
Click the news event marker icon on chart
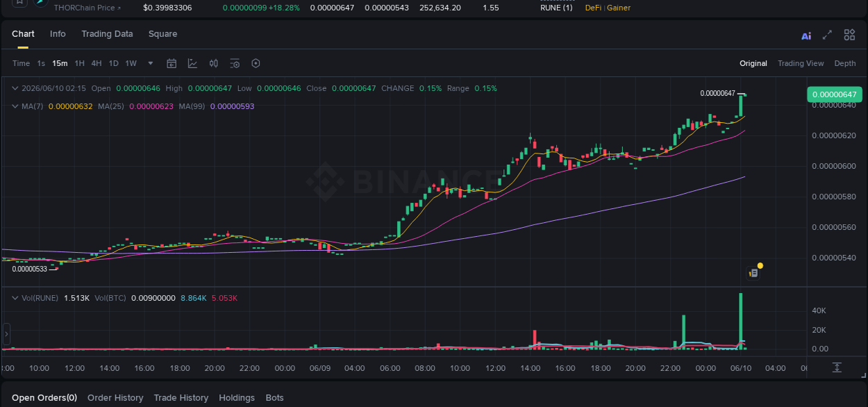753,273
